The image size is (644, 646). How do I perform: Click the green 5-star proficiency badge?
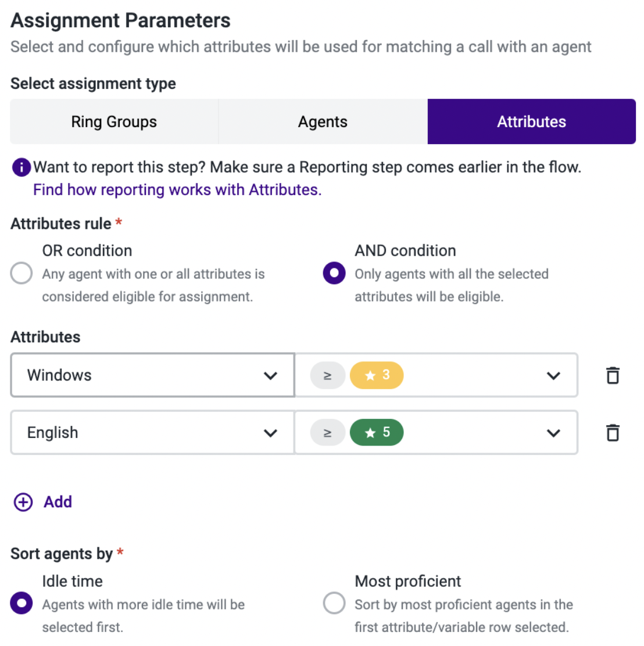click(x=377, y=432)
